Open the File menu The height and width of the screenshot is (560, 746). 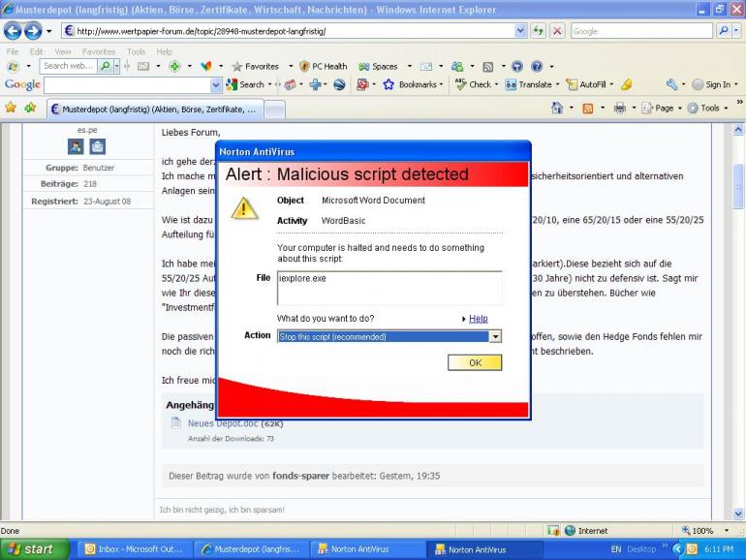click(13, 51)
